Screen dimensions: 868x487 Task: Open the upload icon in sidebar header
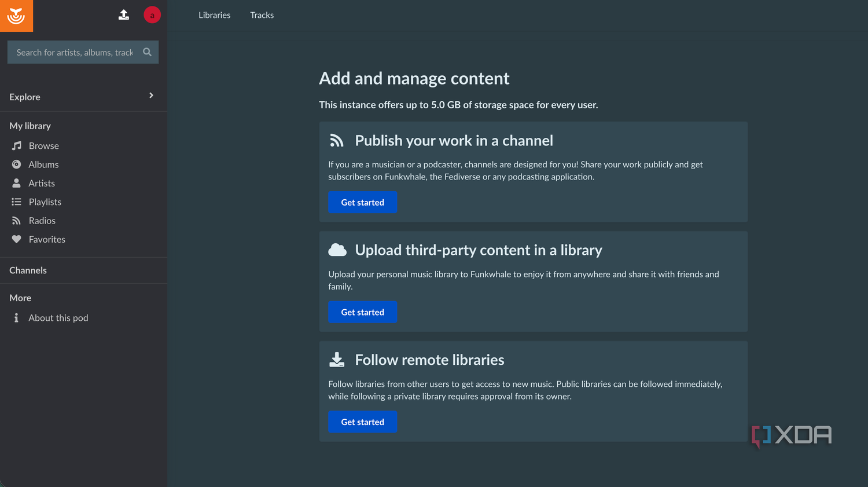[124, 14]
